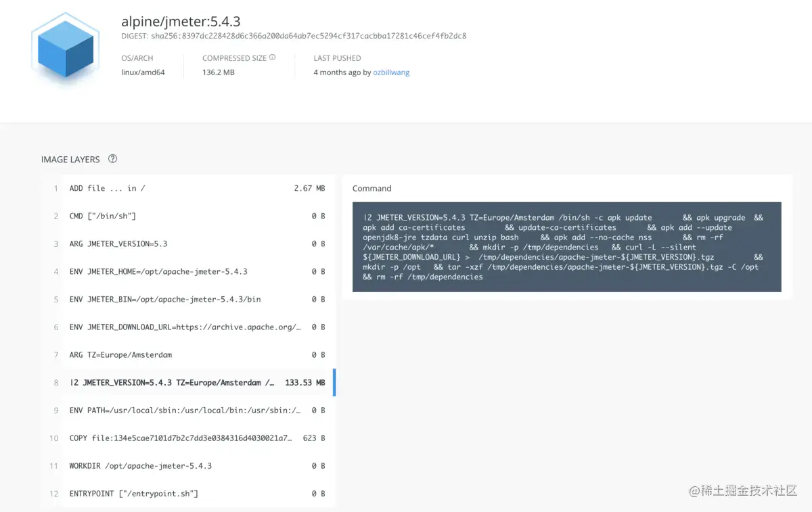Click the OS/ARCH label
This screenshot has width=812, height=512.
click(x=137, y=58)
